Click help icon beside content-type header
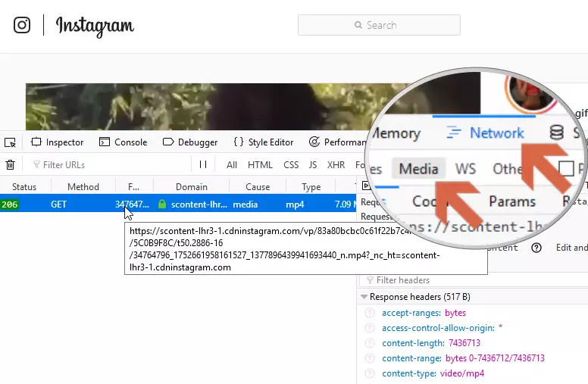The width and height of the screenshot is (588, 384). 370,373
